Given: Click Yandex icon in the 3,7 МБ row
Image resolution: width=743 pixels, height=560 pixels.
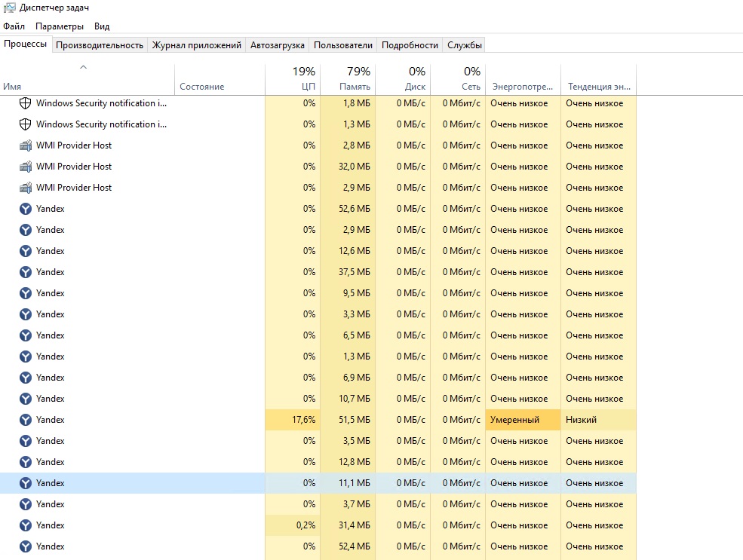Looking at the screenshot, I should tap(25, 504).
